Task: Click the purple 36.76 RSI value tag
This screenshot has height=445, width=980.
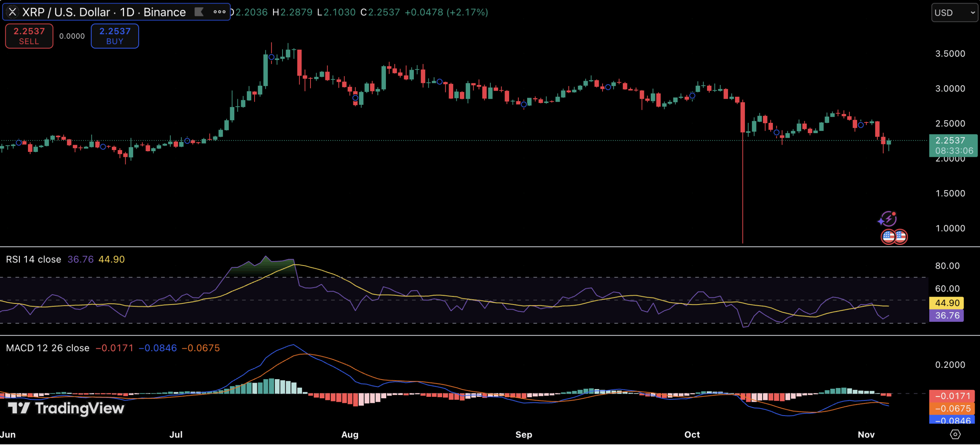Action: 947,316
